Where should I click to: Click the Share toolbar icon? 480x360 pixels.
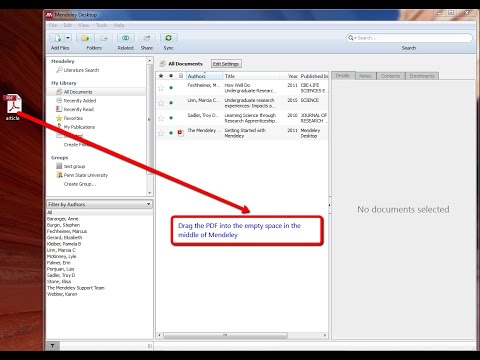[147, 38]
